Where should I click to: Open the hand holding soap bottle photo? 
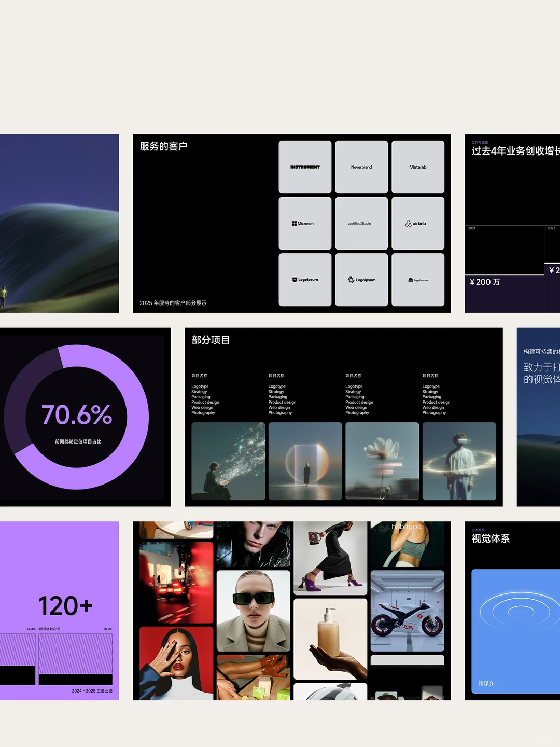point(330,639)
